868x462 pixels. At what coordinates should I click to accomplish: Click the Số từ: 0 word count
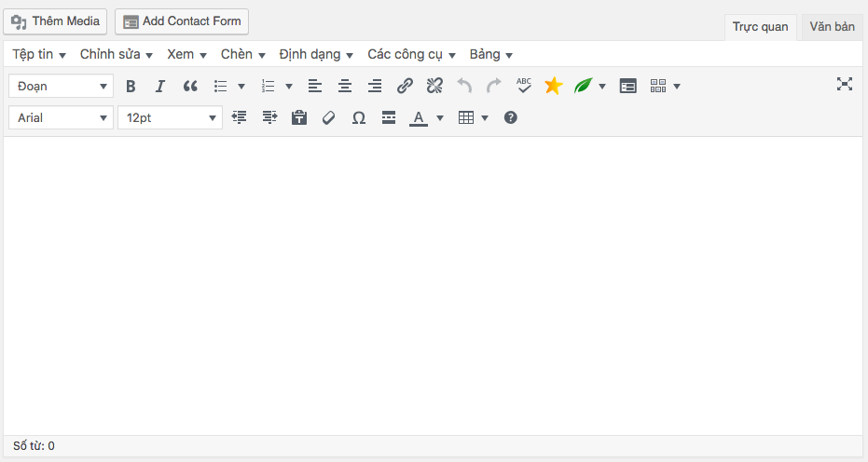34,446
